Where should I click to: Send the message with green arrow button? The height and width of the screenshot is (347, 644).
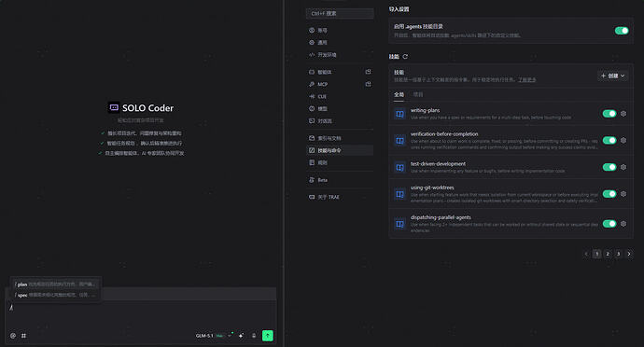[x=267, y=336]
